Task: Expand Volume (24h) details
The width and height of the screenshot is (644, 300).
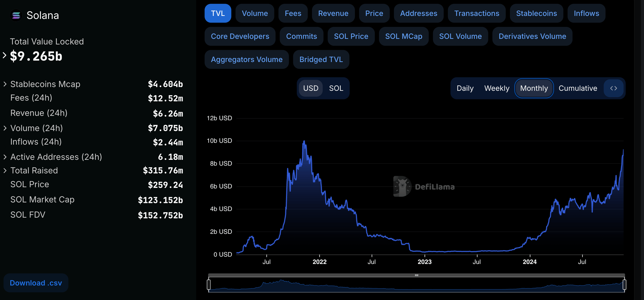Action: (5, 128)
